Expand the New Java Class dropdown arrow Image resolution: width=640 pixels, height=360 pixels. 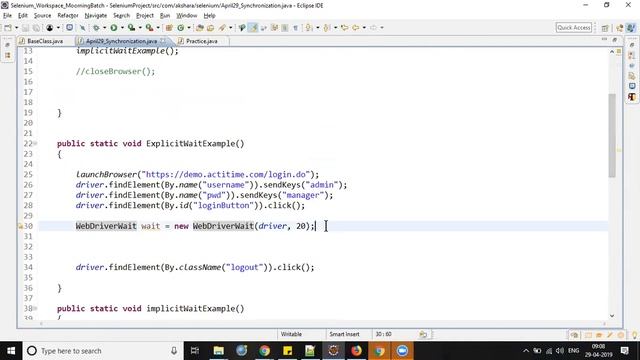189,28
